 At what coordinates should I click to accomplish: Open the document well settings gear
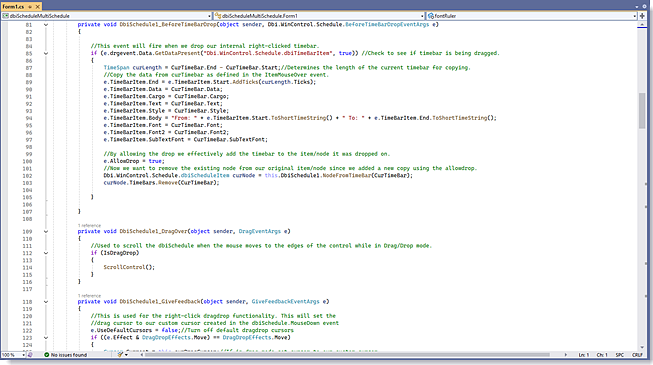(x=644, y=7)
